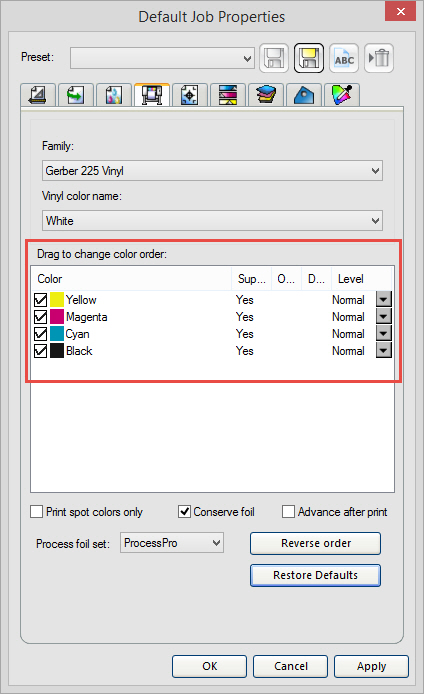424x694 pixels.
Task: Expand the Family dropdown Gerber 225 Vinyl
Action: [x=212, y=171]
